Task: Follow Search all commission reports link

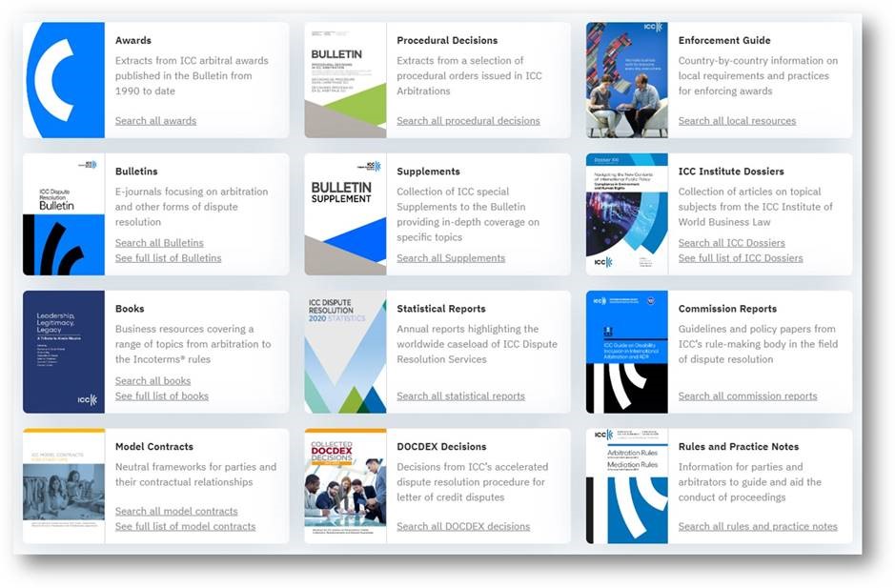Action: tap(747, 395)
